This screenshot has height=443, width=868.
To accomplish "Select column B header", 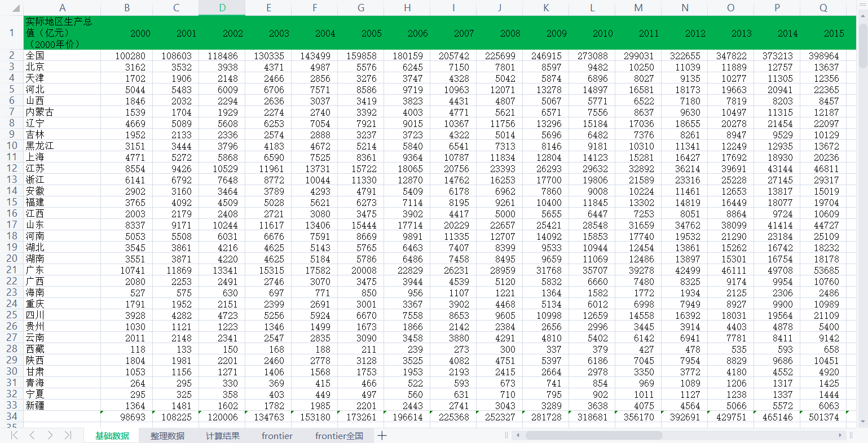I will click(127, 7).
